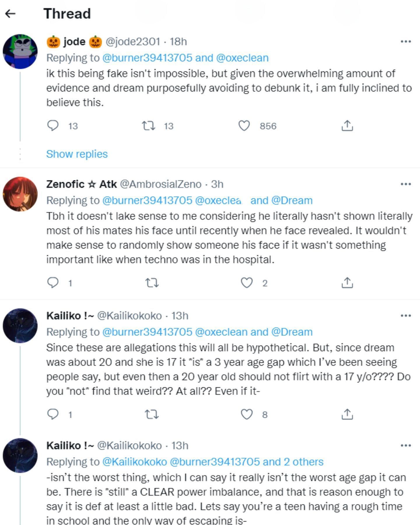Click the Show replies link
420x525 pixels.
[x=77, y=154]
